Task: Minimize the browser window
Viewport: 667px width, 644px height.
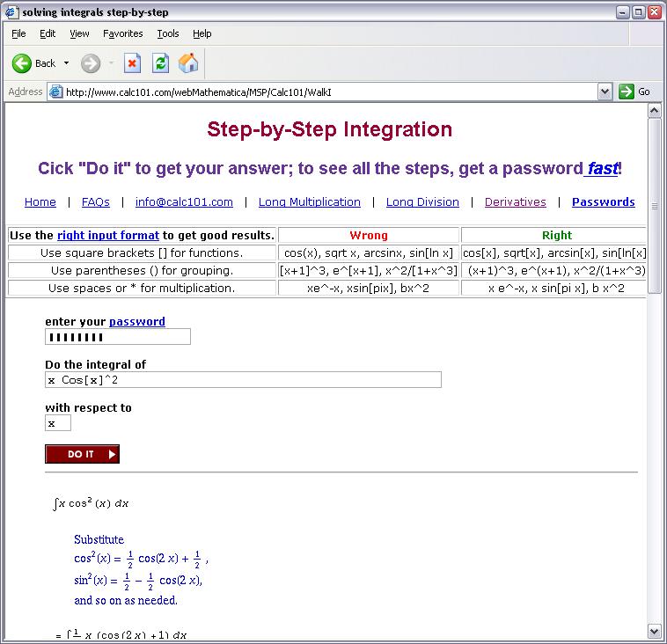Action: pyautogui.click(x=623, y=12)
